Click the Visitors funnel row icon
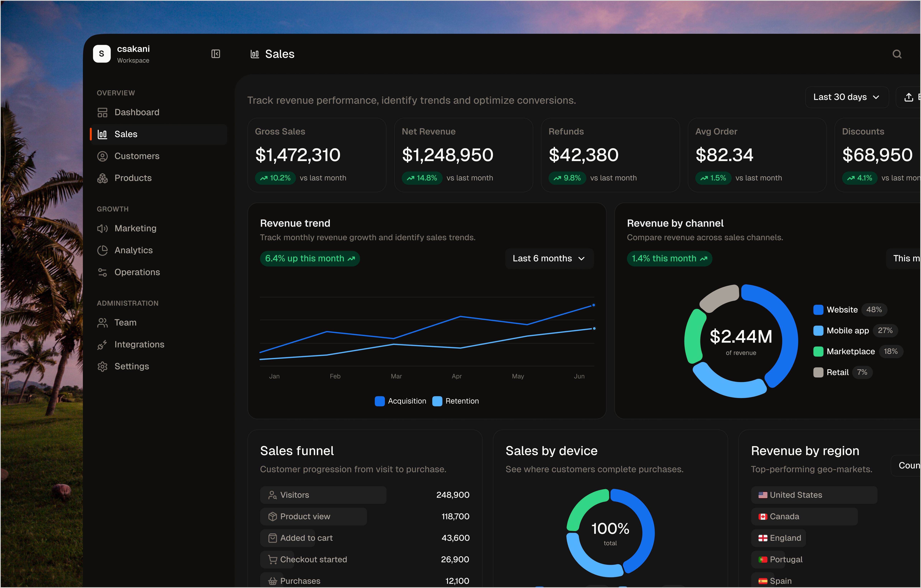The width and height of the screenshot is (921, 588). (x=272, y=495)
